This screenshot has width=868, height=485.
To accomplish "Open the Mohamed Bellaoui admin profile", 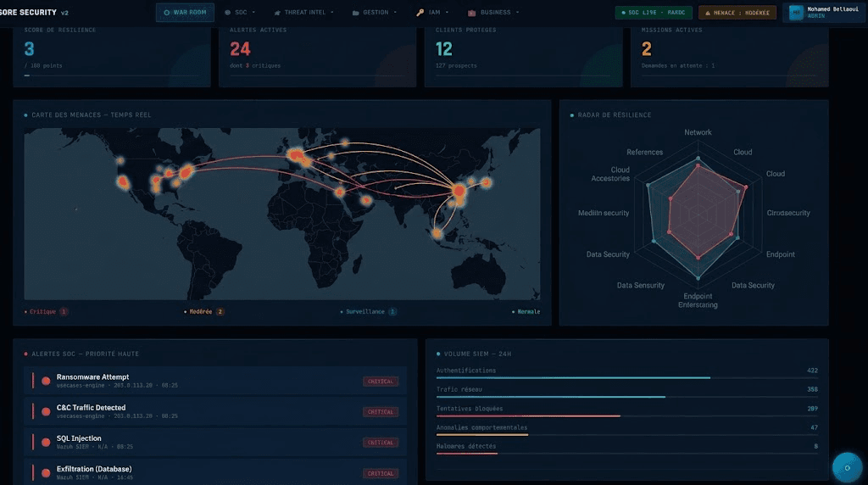I will tap(823, 12).
